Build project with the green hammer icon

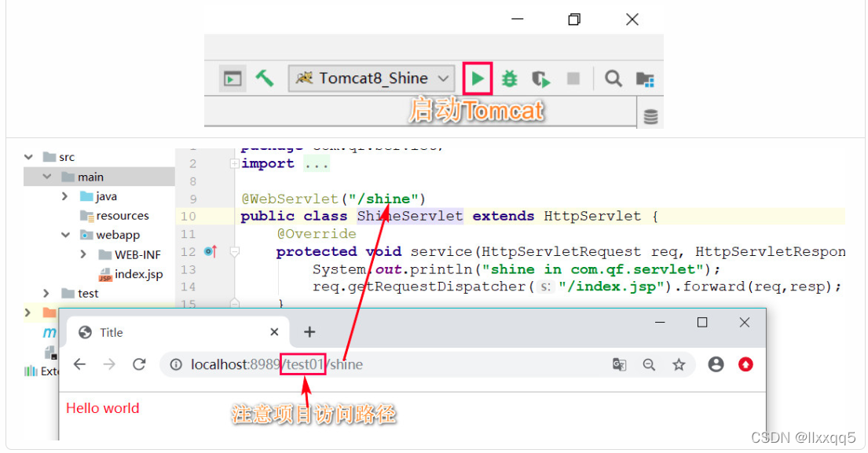point(265,78)
